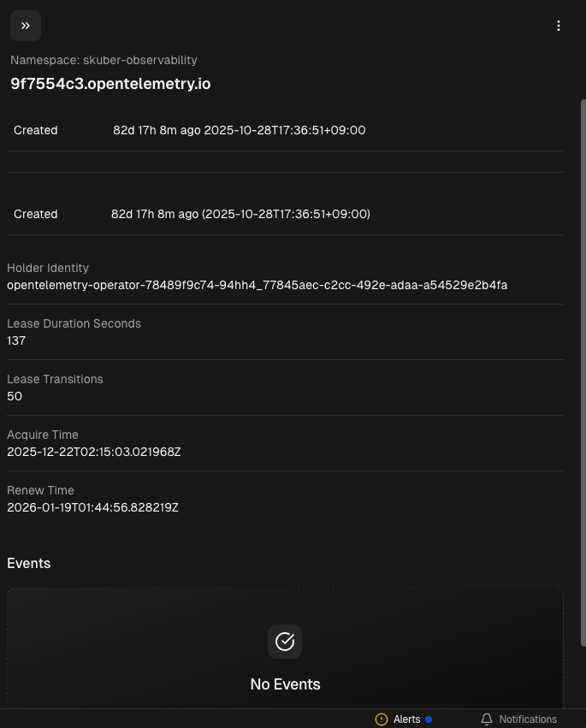Select the Acquire Time timestamp value

[x=94, y=452]
